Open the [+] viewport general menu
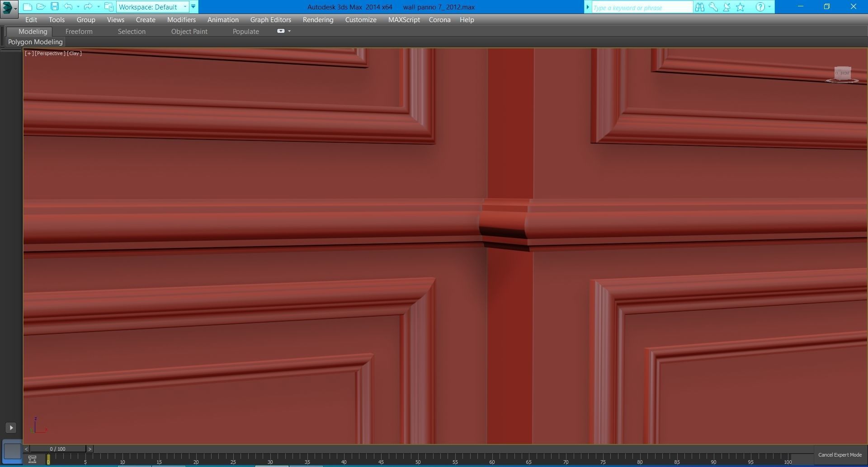This screenshot has height=467, width=868. pyautogui.click(x=29, y=53)
